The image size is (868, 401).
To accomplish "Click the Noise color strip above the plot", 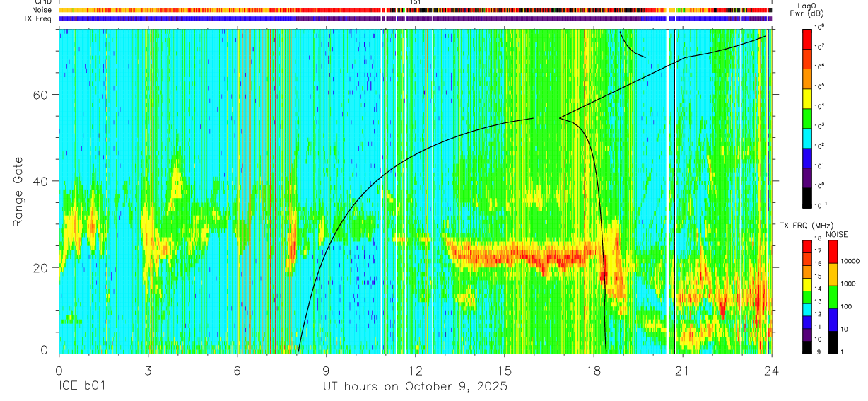I will tap(415, 11).
